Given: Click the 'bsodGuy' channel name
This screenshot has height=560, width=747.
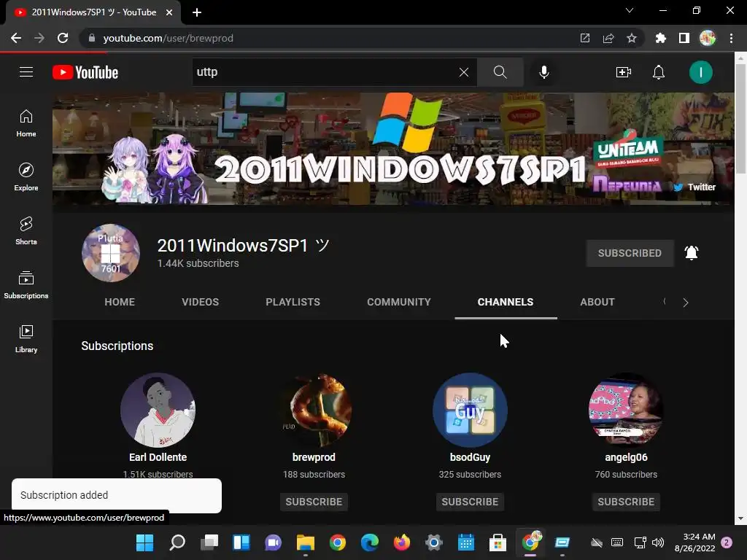Looking at the screenshot, I should tap(470, 457).
